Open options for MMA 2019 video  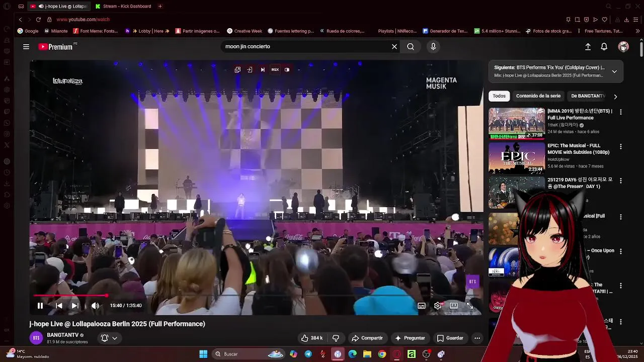click(620, 112)
